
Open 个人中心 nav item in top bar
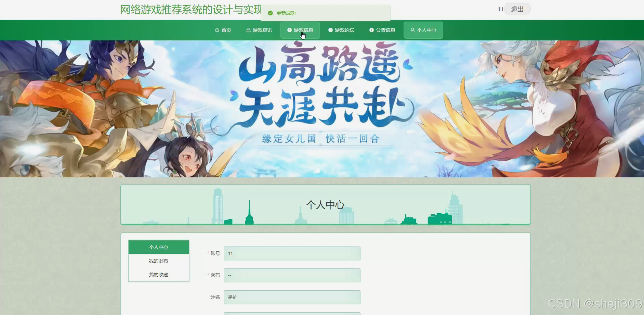[x=423, y=30]
